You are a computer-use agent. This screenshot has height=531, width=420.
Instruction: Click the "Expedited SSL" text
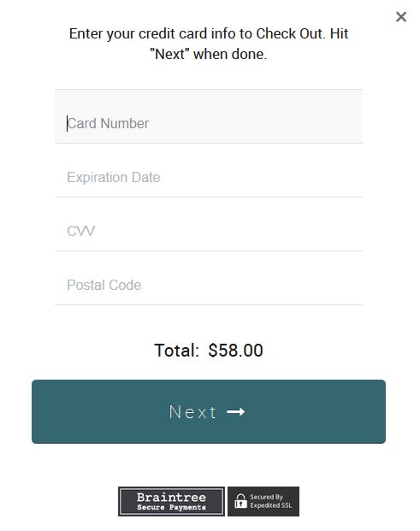click(270, 505)
